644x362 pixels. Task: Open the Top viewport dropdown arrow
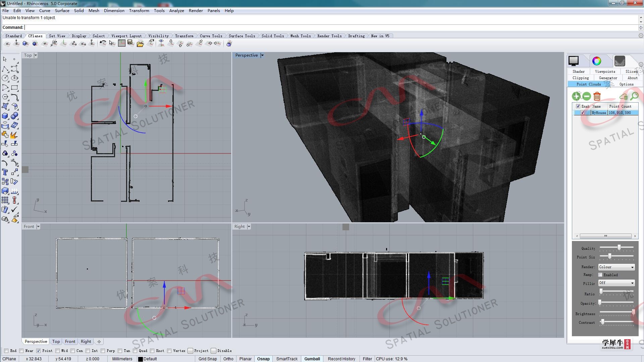[36, 55]
